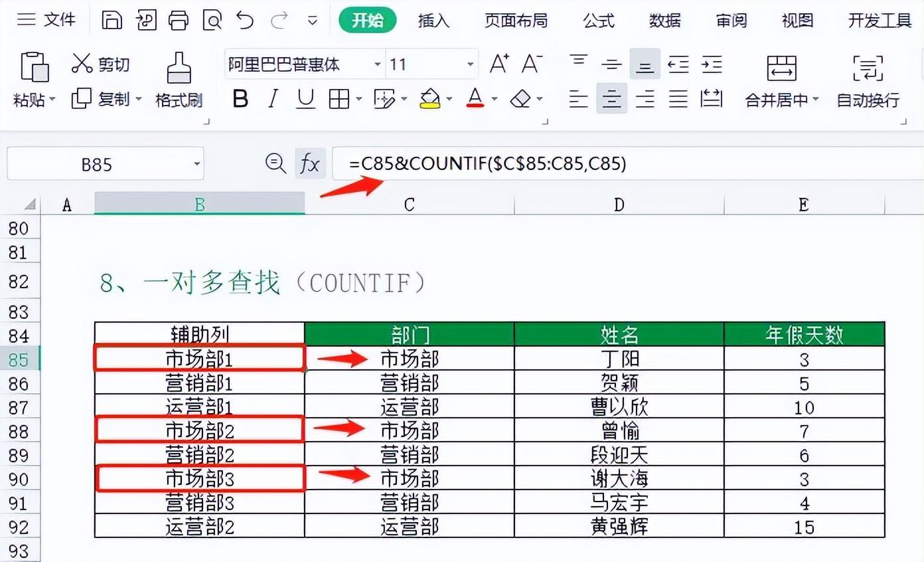Viewport: 924px width, 562px height.
Task: Click the formula bar with COUNTIF formula
Action: (627, 163)
